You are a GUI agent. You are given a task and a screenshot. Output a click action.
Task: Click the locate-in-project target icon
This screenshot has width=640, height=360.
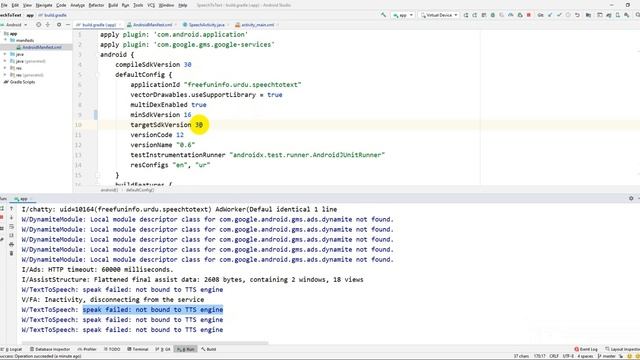[39, 25]
